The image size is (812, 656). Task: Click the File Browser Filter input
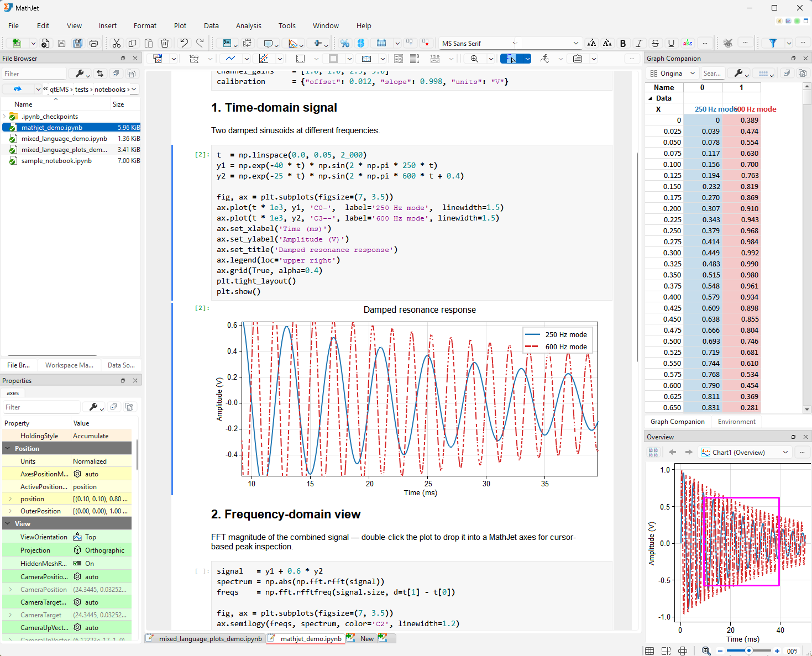(34, 74)
